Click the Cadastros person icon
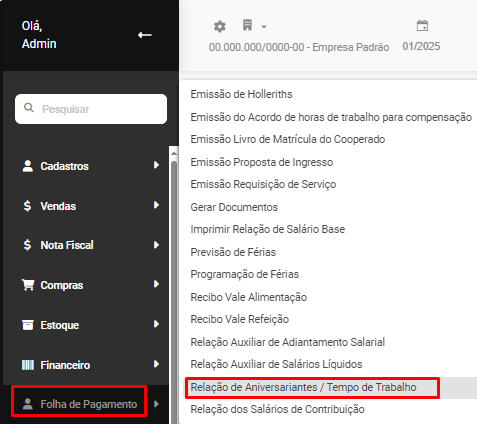 pos(28,166)
